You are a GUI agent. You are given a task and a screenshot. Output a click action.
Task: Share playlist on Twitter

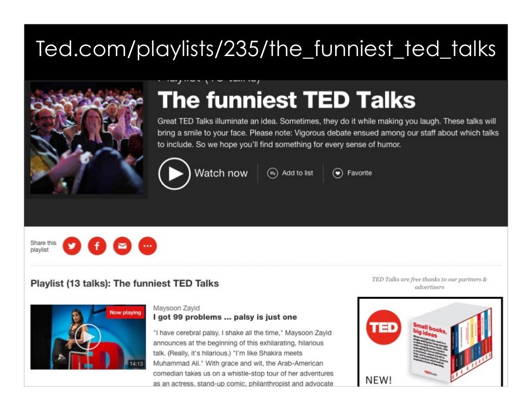click(72, 245)
